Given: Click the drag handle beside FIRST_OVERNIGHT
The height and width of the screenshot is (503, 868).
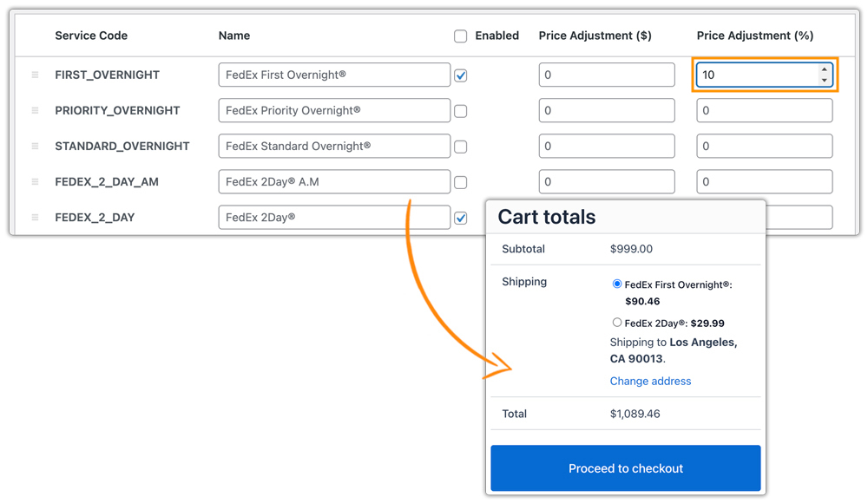Looking at the screenshot, I should point(34,75).
